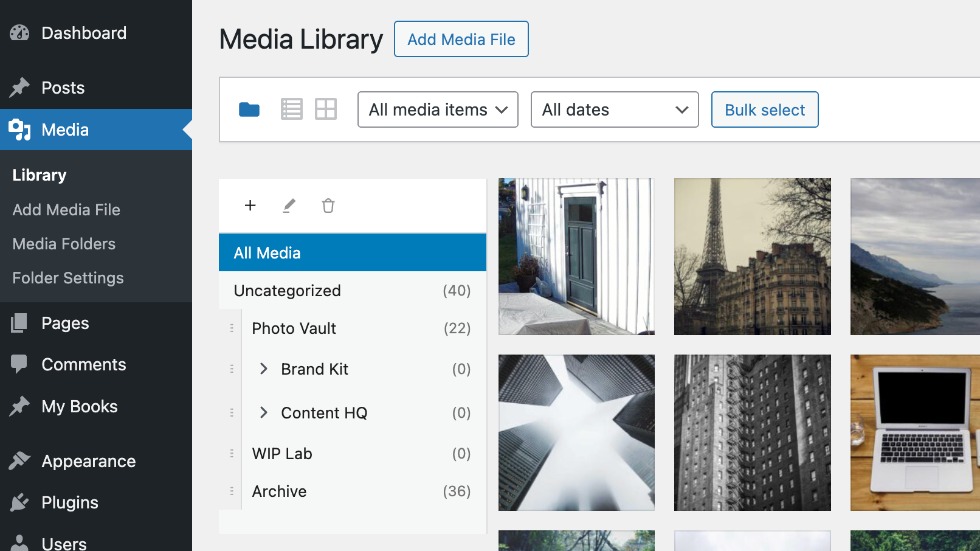The image size is (980, 551).
Task: Open the All media items dropdown
Action: (437, 109)
